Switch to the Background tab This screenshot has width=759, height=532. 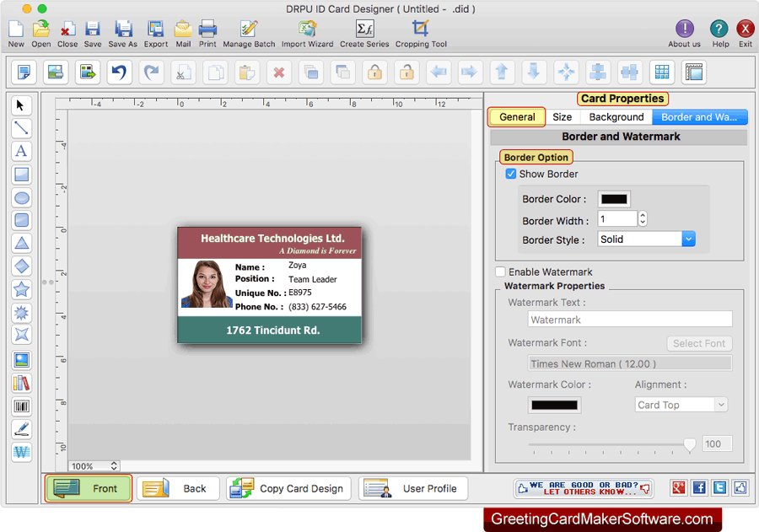(616, 116)
